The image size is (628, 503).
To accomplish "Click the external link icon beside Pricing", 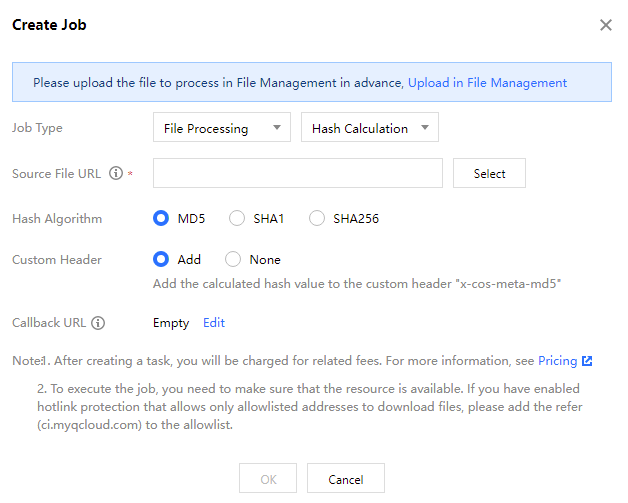I will point(587,361).
